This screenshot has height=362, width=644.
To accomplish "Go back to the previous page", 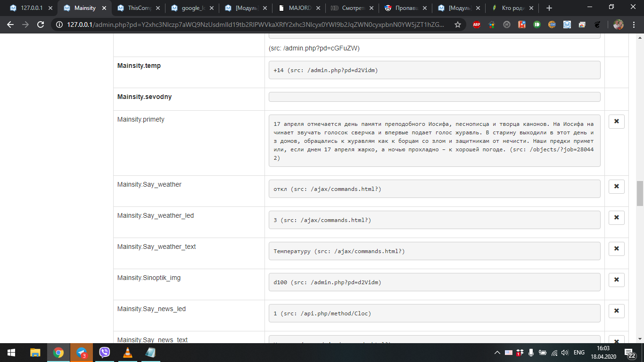I will [10, 25].
